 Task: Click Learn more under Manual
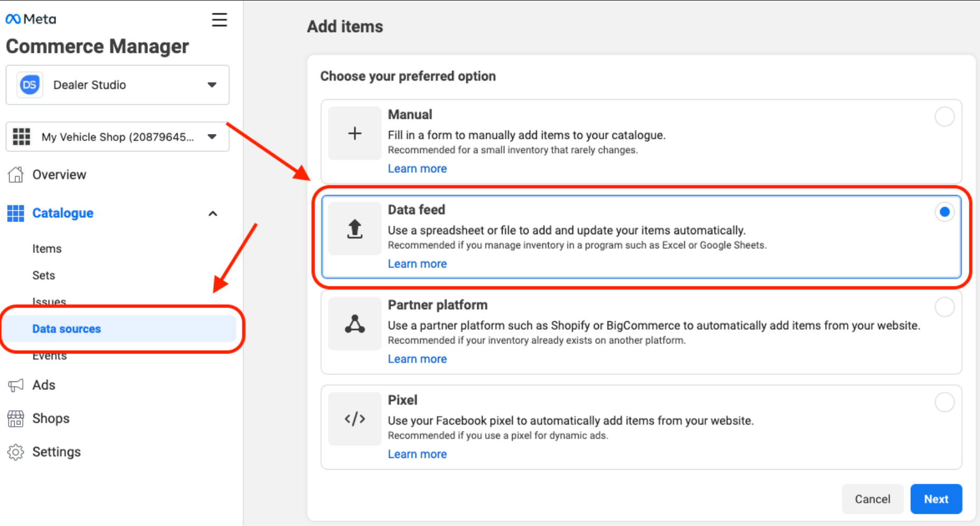[417, 169]
